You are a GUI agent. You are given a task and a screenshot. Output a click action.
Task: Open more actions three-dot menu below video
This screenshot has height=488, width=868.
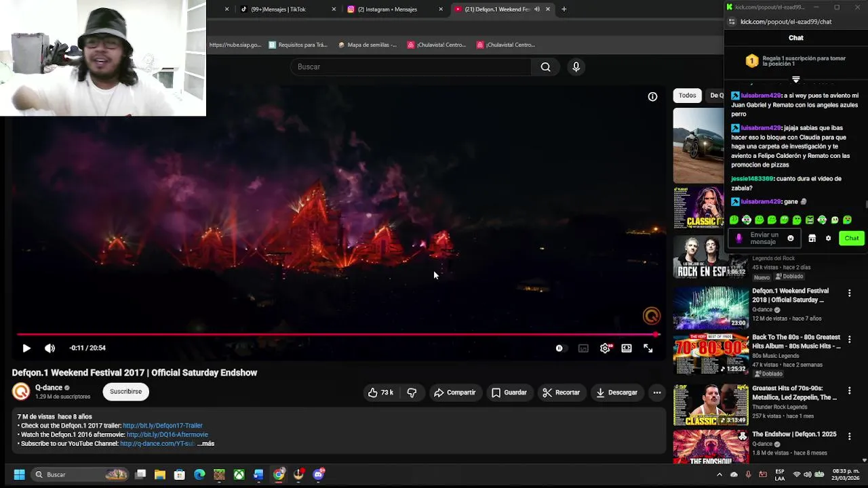coord(656,392)
